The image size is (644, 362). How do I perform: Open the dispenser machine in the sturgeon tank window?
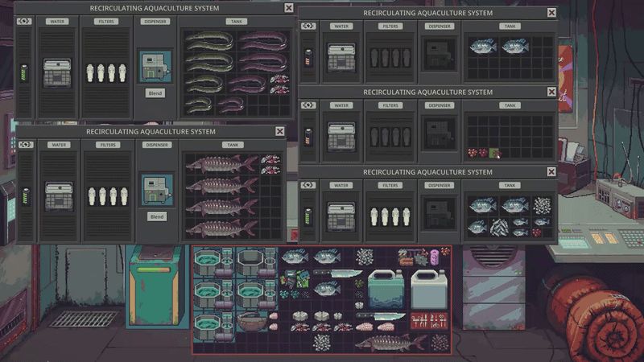tap(157, 191)
